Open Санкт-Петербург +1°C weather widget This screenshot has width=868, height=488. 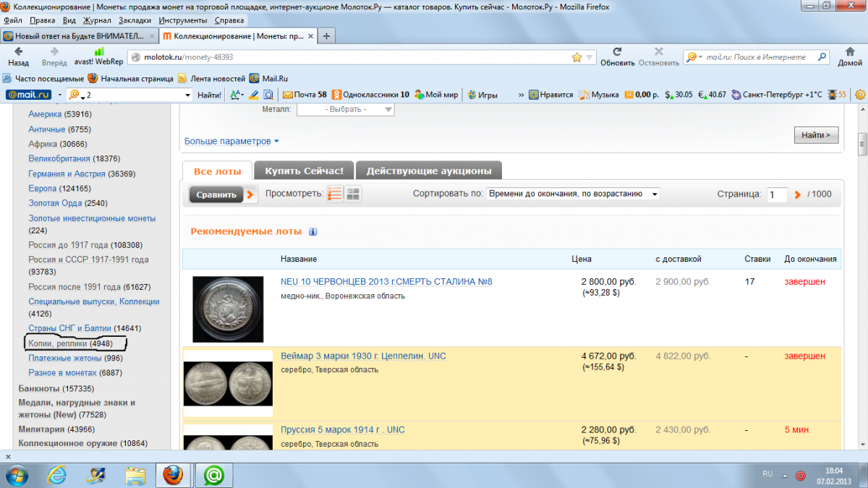[x=777, y=95]
